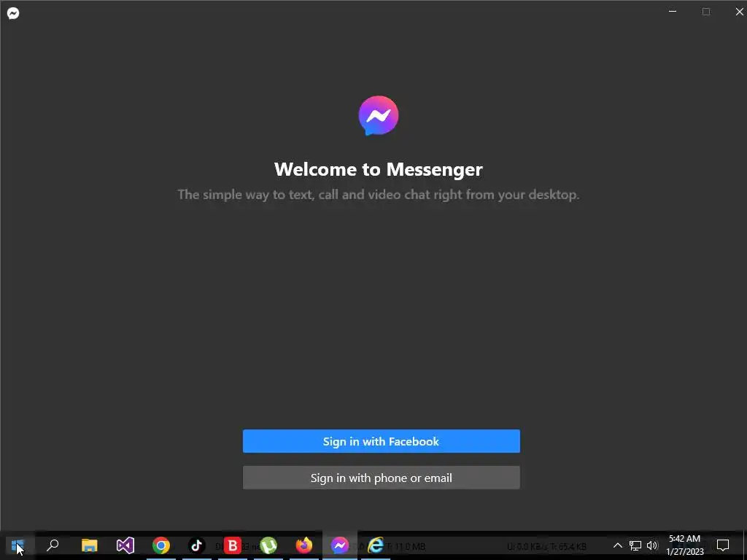
Task: Open Google Chrome from the taskbar
Action: pos(161,545)
